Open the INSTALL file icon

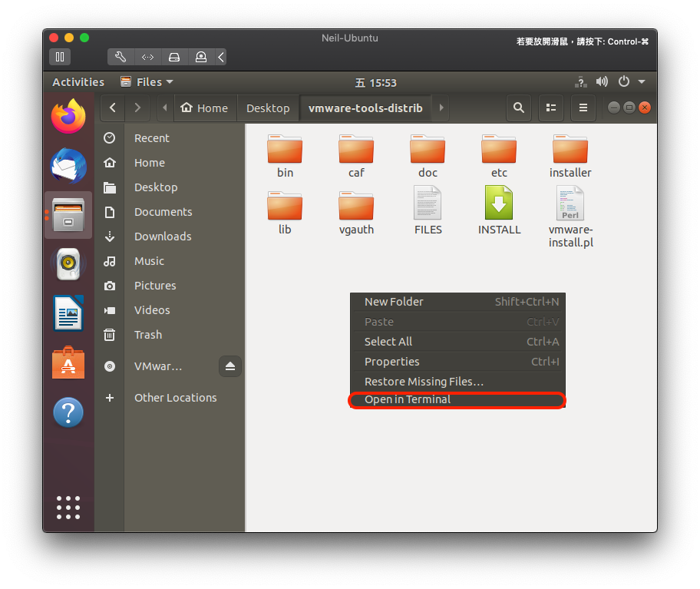click(x=499, y=204)
